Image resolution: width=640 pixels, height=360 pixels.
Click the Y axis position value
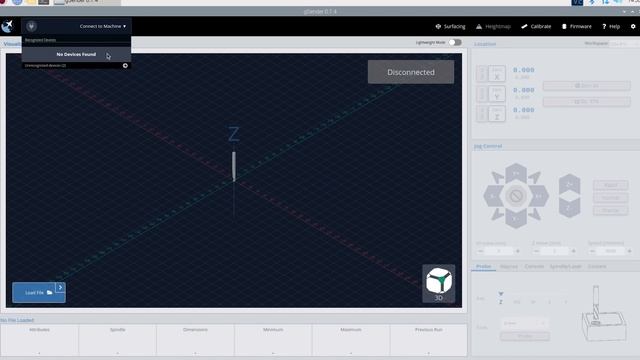point(524,90)
